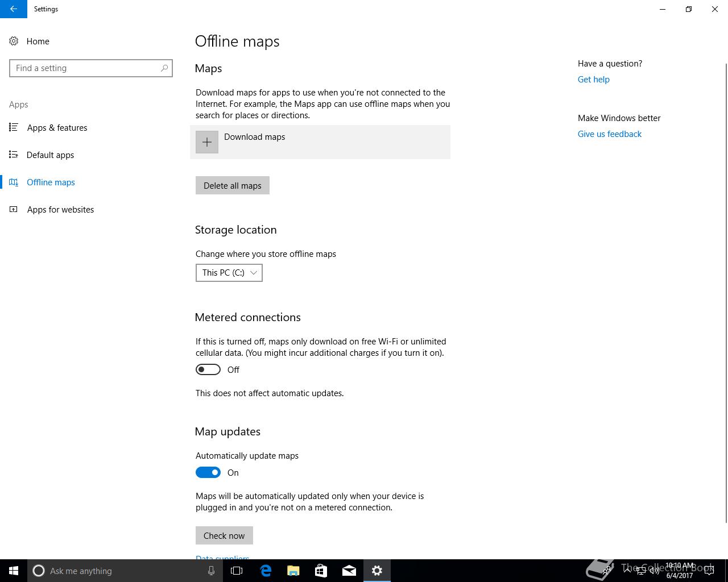Open File Explorer from the taskbar
The width and height of the screenshot is (728, 582).
[x=293, y=571]
